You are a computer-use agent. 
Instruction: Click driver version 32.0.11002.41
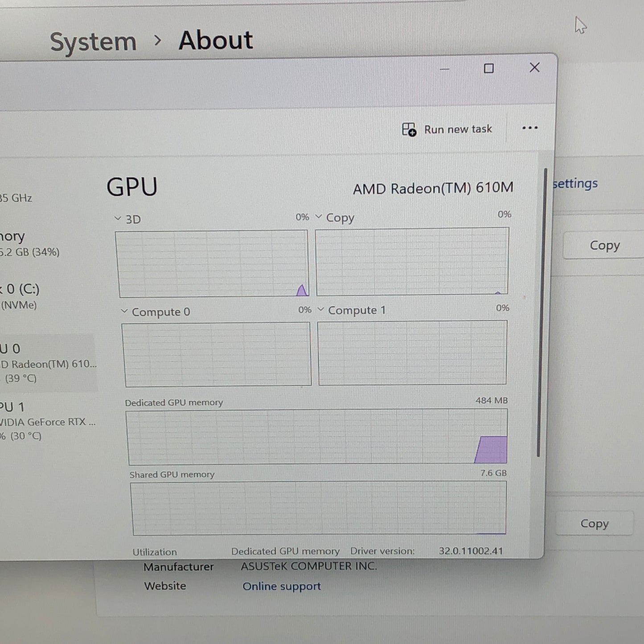(x=471, y=551)
